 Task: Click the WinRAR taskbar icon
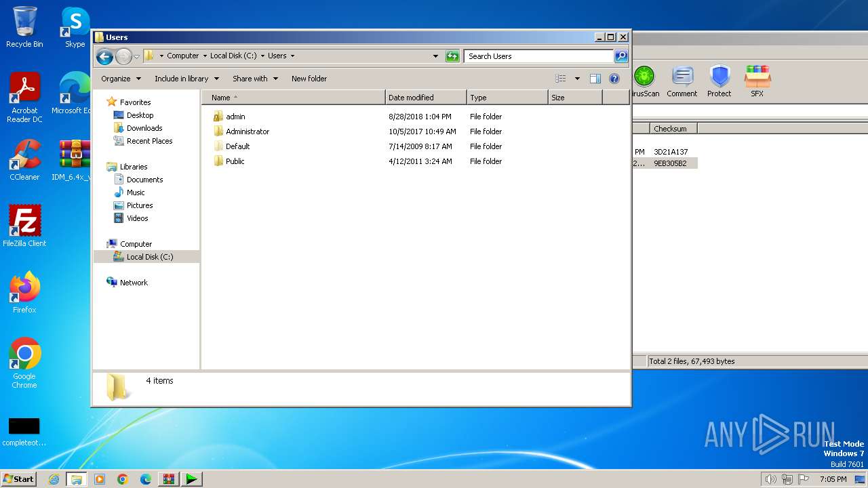(x=168, y=479)
